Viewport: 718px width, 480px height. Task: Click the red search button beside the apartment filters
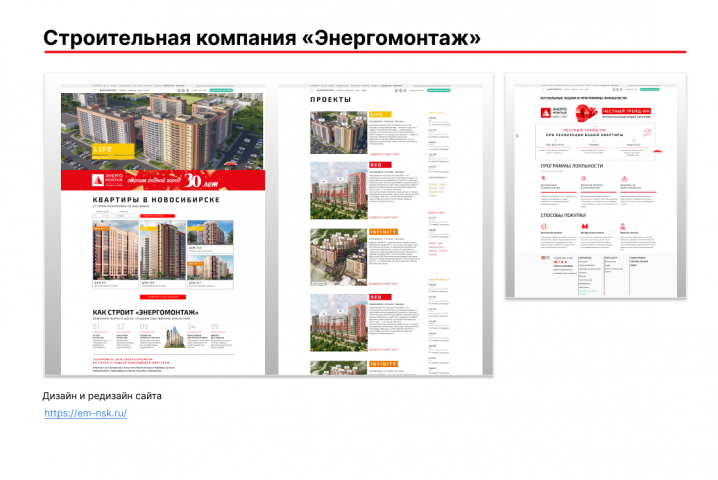[x=157, y=216]
